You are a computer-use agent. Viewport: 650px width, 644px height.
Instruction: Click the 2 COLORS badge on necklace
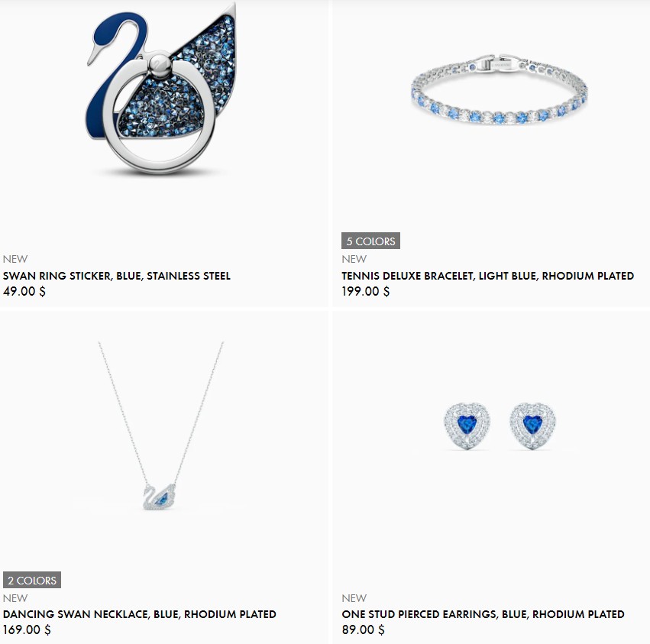pos(32,580)
